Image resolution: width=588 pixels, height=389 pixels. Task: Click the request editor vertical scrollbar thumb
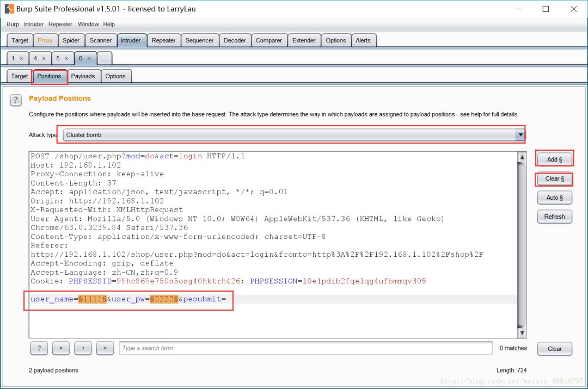pos(522,245)
